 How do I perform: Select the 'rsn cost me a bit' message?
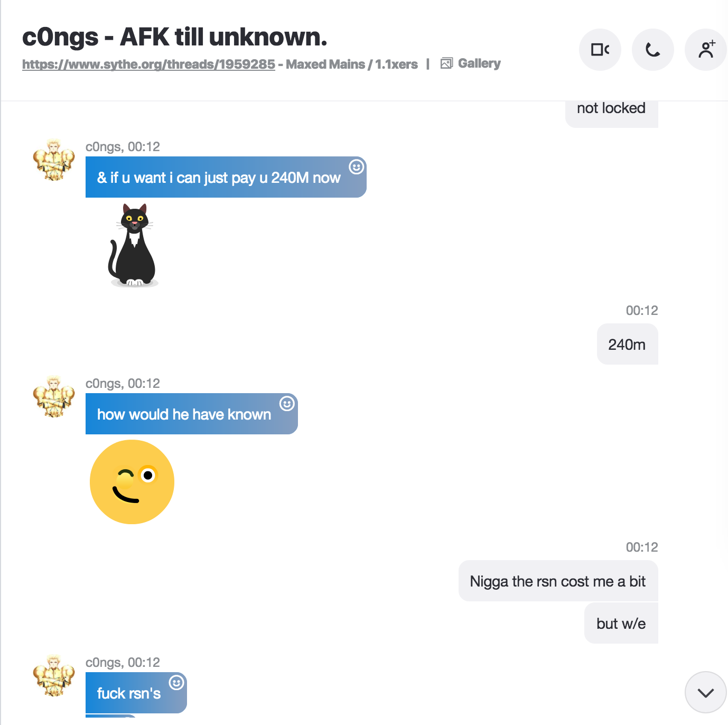click(558, 581)
